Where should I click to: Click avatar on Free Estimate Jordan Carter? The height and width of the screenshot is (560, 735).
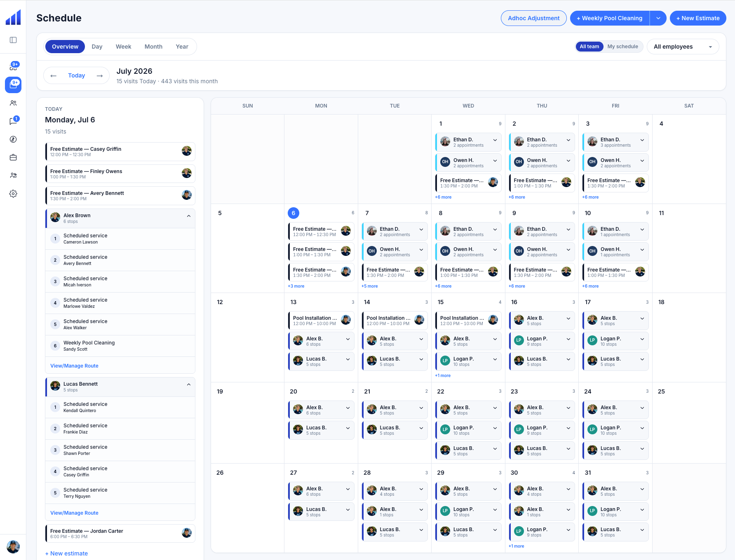click(x=187, y=533)
